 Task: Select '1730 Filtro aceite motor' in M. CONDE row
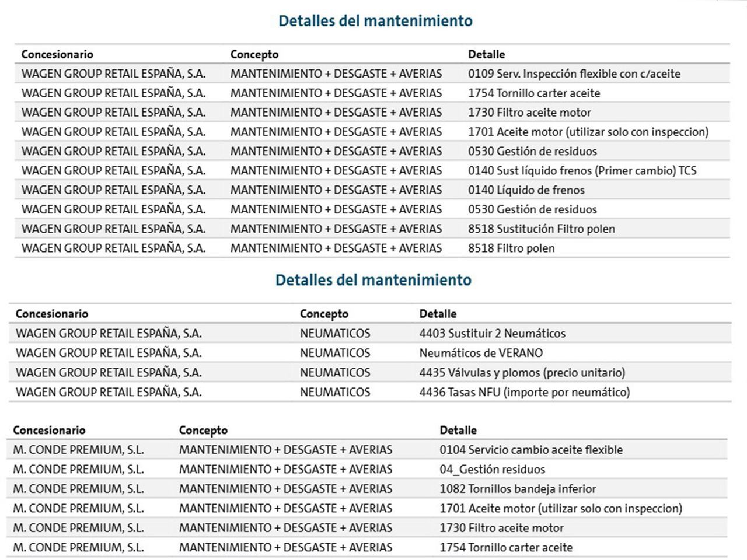coord(501,528)
